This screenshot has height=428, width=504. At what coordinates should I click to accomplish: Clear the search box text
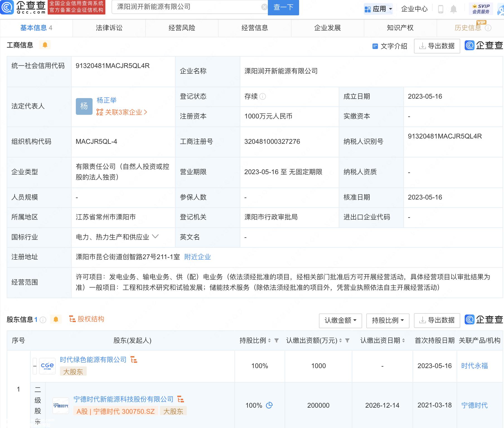point(264,7)
